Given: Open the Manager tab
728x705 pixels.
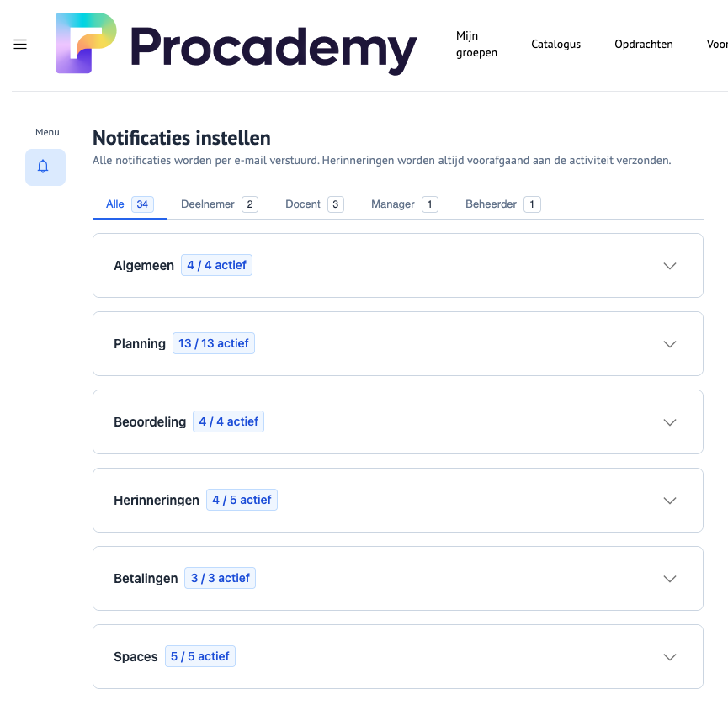Looking at the screenshot, I should pyautogui.click(x=404, y=204).
